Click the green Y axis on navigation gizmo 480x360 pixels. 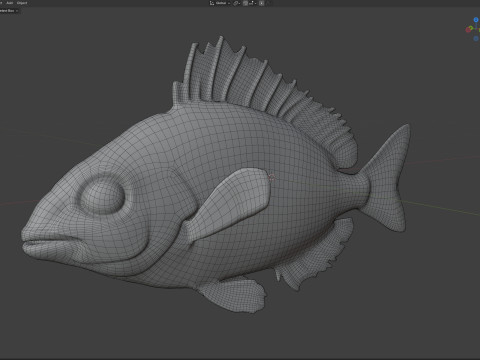coord(471,28)
